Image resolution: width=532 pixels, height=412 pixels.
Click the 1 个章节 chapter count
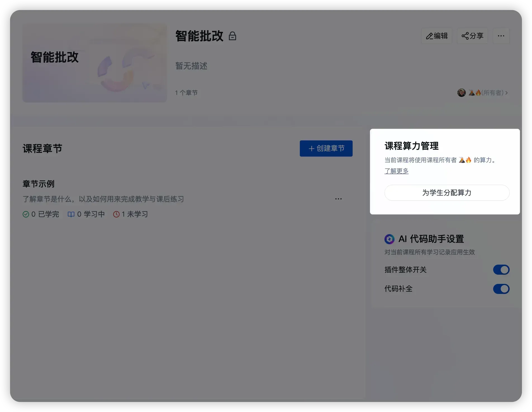(186, 93)
